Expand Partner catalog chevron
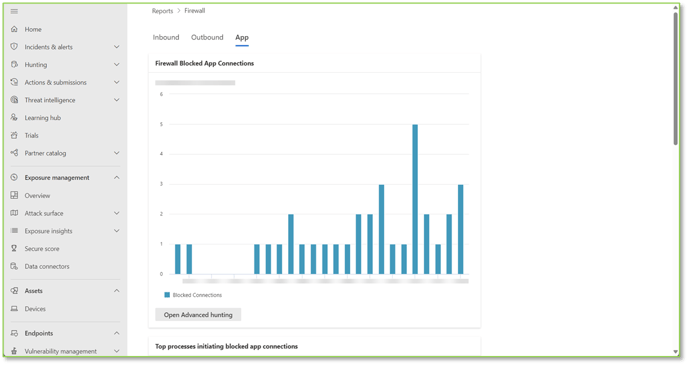 [x=117, y=153]
